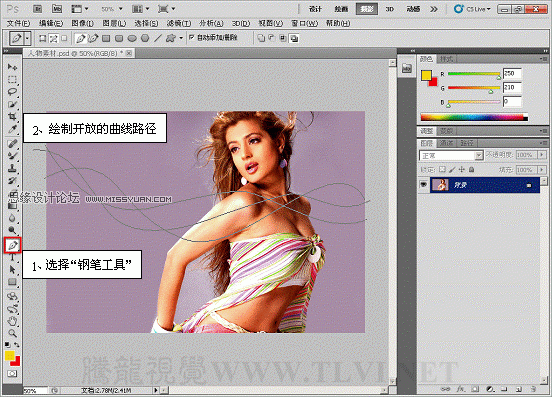Select the Horizontal Type tool
Image resolution: width=552 pixels, height=397 pixels.
12,257
